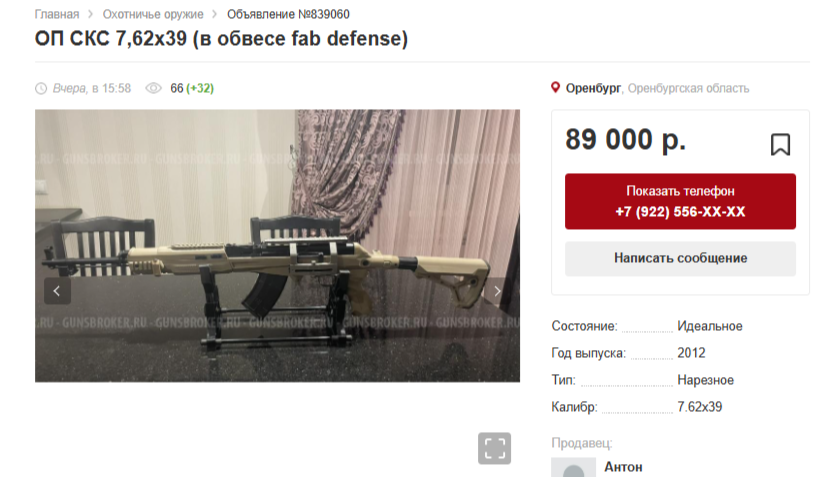Screen dimensions: 822x477
Task: Open the photo in fullscreen mode
Action: [494, 448]
